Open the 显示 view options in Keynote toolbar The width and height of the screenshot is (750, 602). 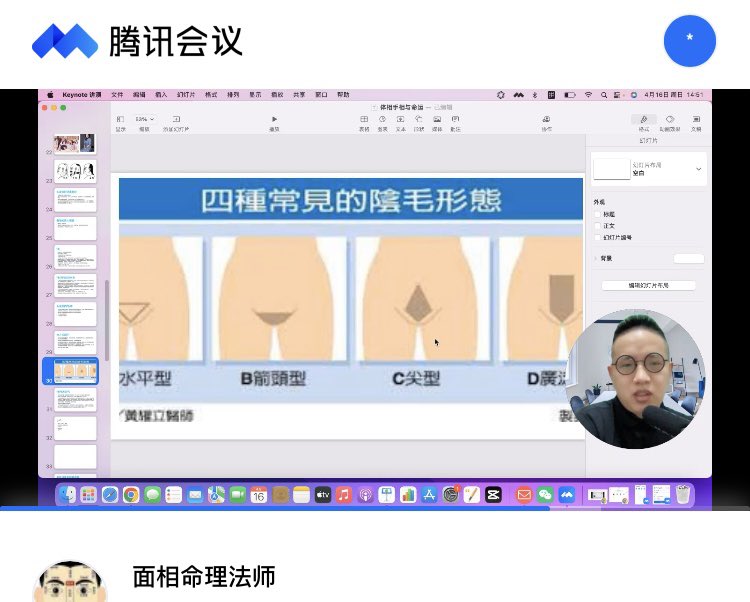(120, 119)
